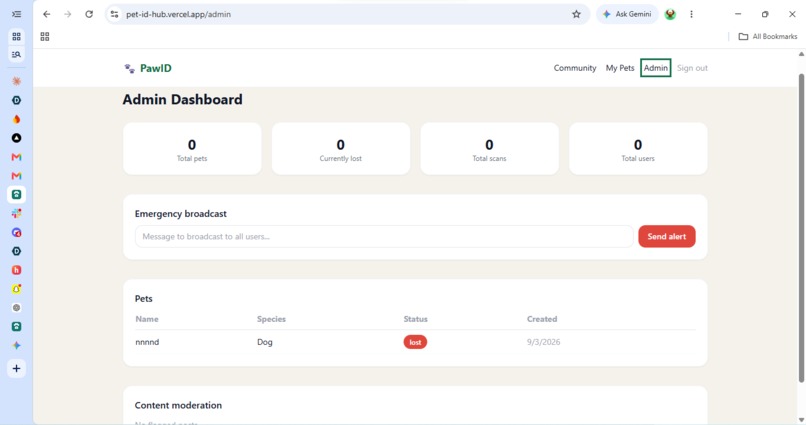
Task: Click the Species column header
Action: (271, 319)
